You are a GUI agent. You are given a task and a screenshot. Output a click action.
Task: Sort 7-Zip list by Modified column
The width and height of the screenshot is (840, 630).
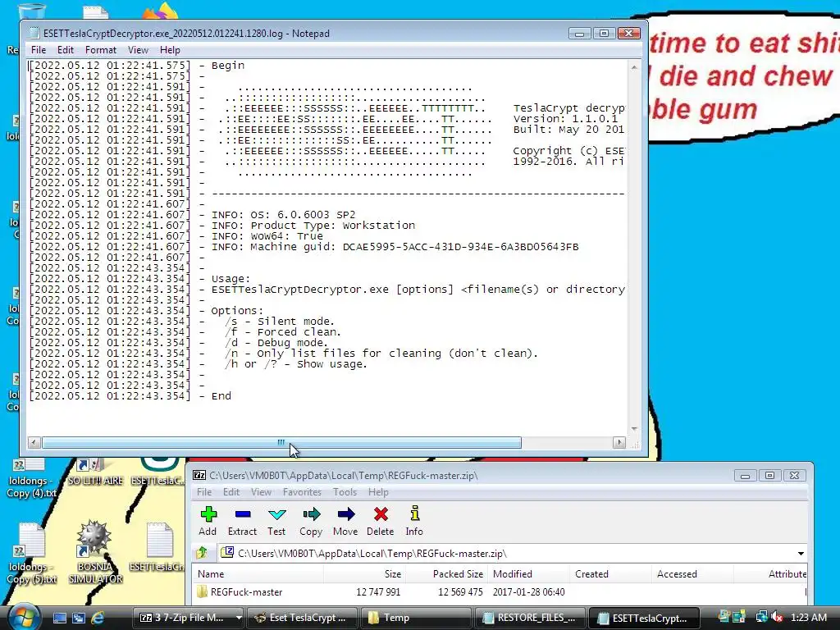coord(529,573)
